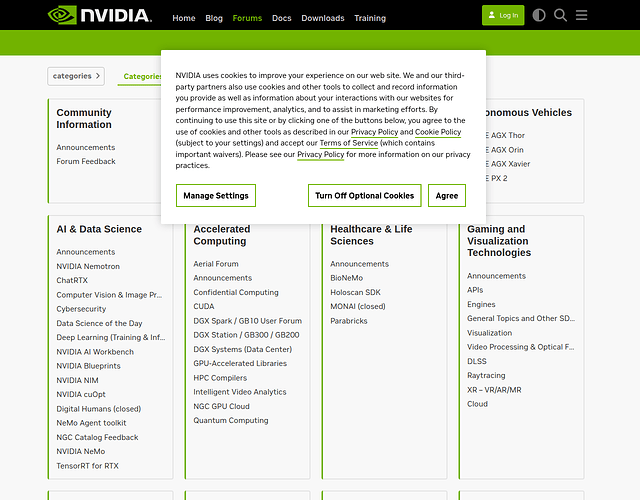Open the Community Information category heading

point(84,118)
